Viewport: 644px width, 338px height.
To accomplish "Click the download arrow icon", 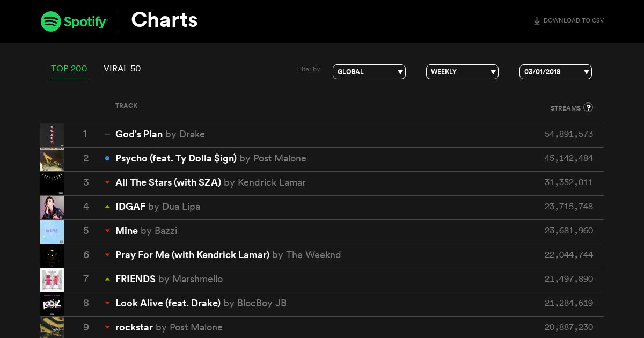I will 537,21.
